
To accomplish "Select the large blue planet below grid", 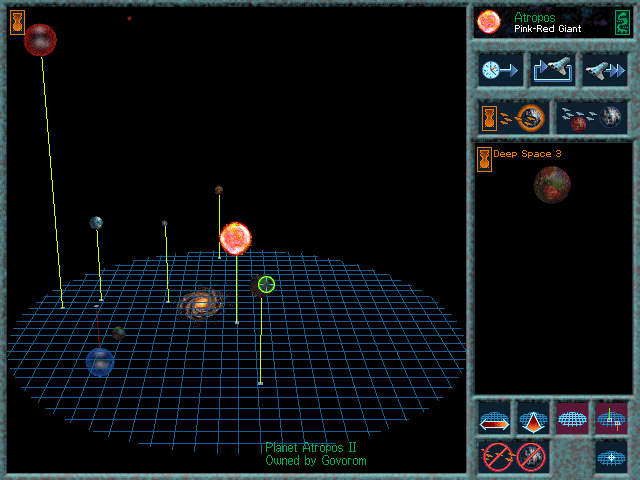I will 100,362.
